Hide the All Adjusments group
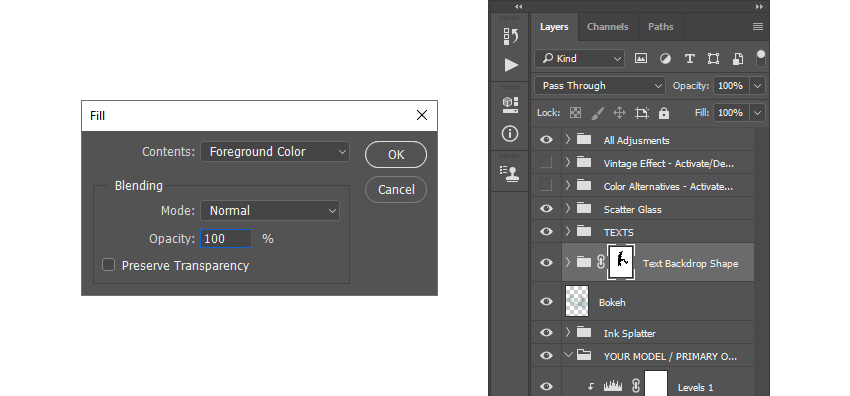The height and width of the screenshot is (396, 850). (546, 140)
